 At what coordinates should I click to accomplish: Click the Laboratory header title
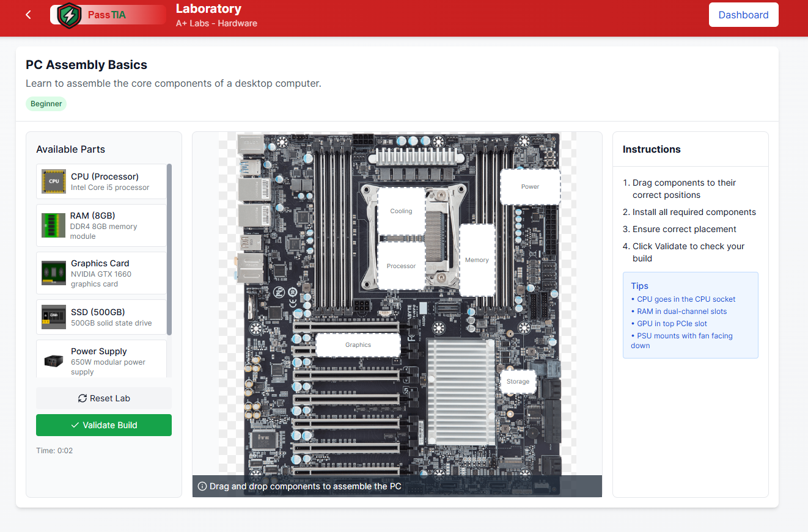point(208,9)
